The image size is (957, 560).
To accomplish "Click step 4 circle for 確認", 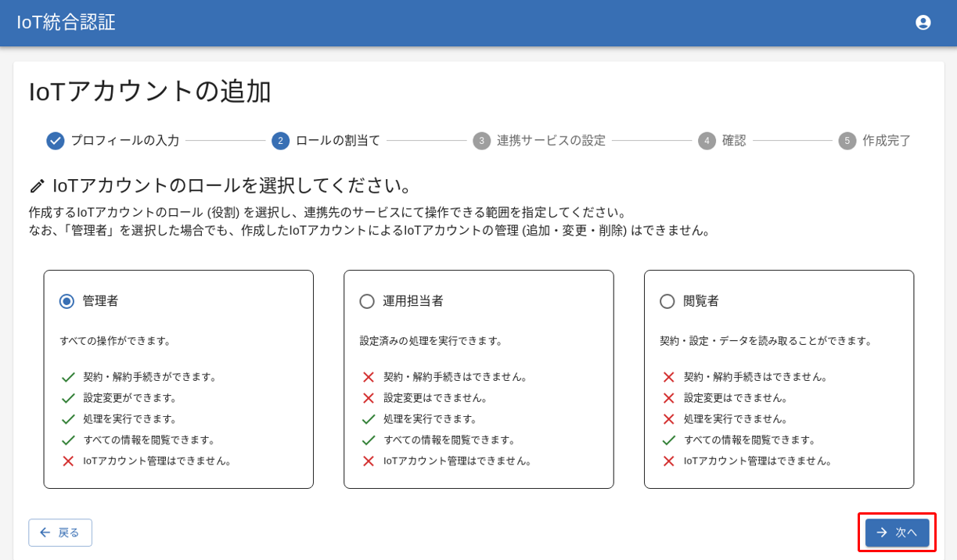I will coord(707,141).
